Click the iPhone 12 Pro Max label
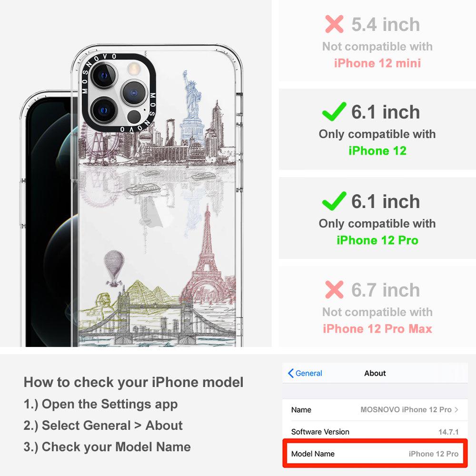This screenshot has width=476, height=476. 377,329
